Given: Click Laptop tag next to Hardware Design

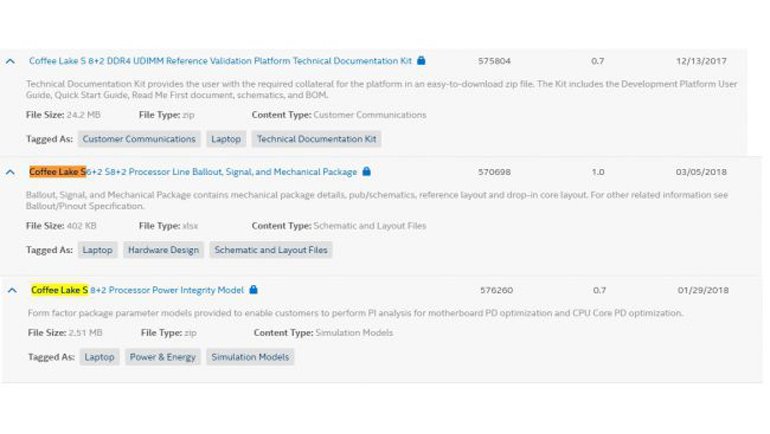Looking at the screenshot, I should (x=97, y=250).
